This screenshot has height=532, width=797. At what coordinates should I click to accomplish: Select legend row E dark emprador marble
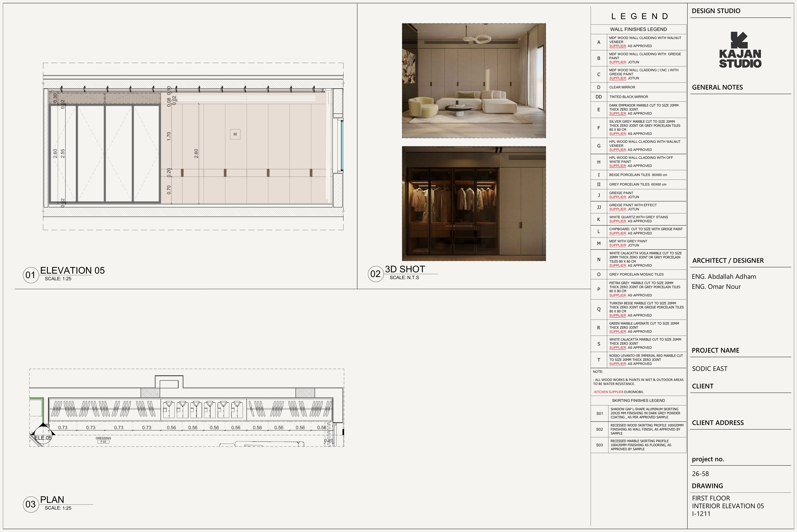(x=638, y=110)
